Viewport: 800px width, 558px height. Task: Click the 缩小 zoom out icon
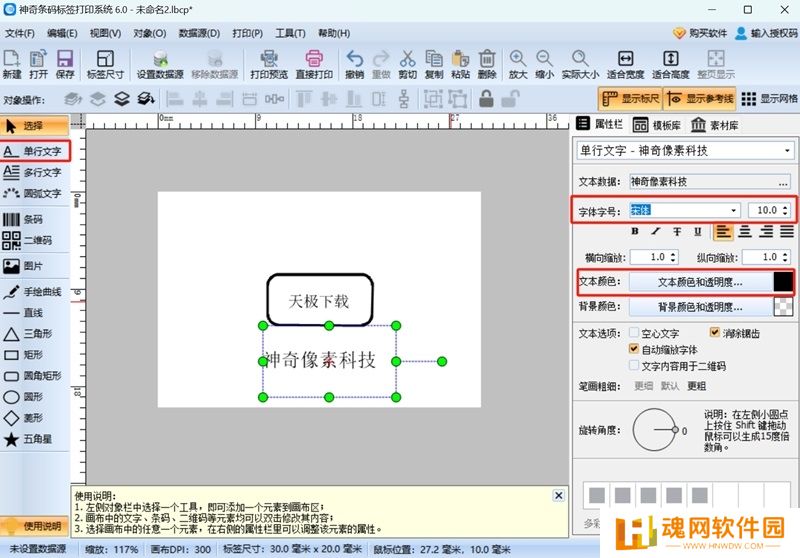click(x=544, y=64)
